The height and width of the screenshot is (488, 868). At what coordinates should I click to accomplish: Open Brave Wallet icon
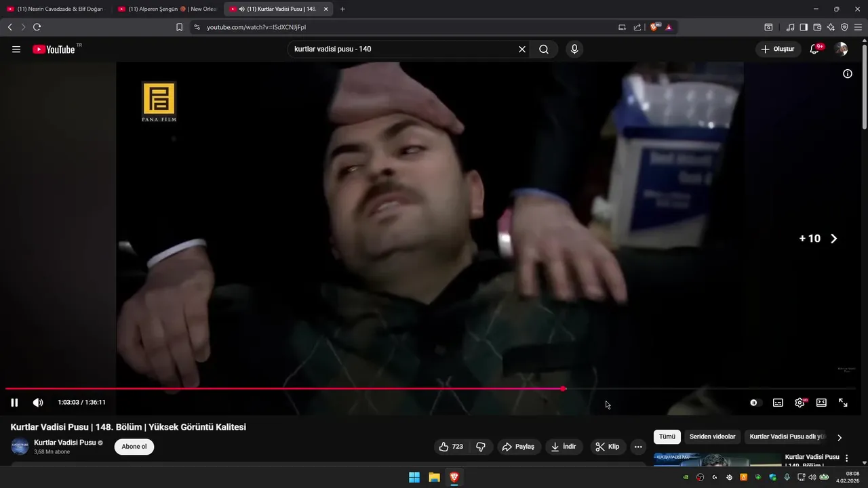(817, 27)
